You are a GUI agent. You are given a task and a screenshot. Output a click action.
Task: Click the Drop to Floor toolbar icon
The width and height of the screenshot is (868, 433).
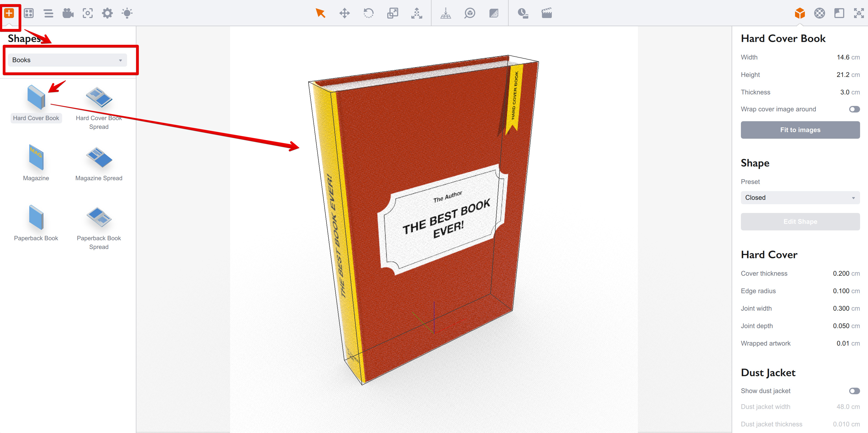coord(445,13)
